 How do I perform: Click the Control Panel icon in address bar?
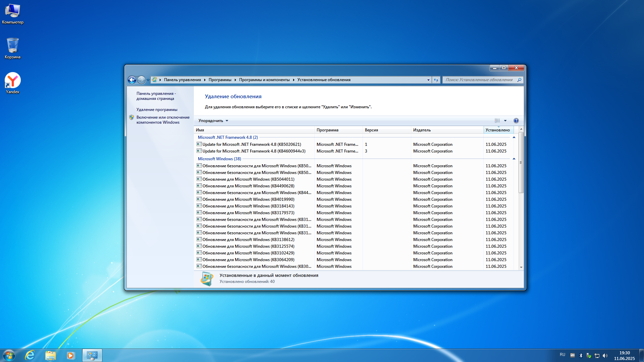click(x=154, y=80)
